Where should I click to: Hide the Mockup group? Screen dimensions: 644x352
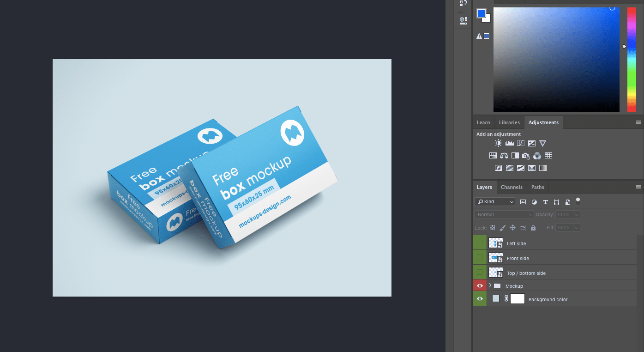[x=479, y=285]
